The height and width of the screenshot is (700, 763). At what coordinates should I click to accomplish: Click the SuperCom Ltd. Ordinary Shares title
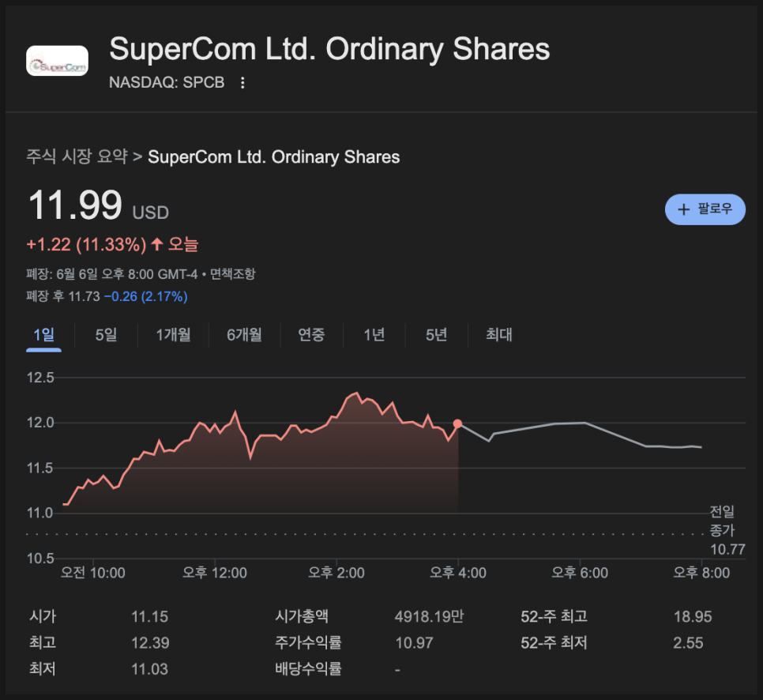[x=329, y=49]
